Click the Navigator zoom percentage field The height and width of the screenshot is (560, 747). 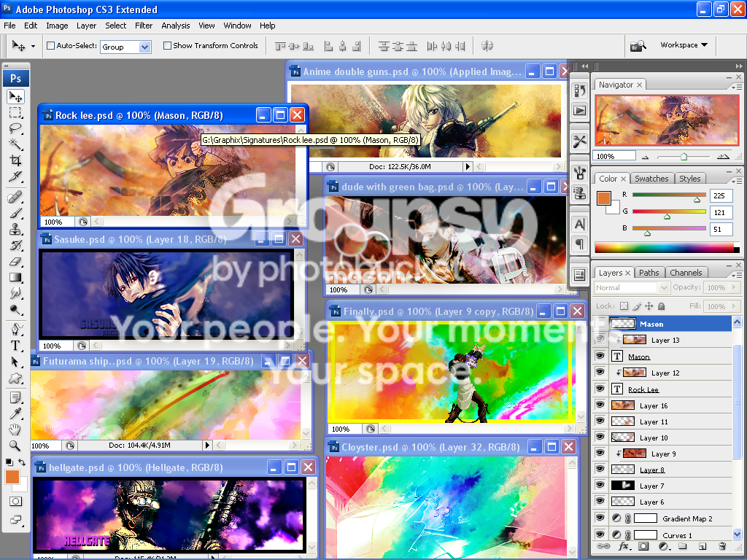(x=614, y=156)
